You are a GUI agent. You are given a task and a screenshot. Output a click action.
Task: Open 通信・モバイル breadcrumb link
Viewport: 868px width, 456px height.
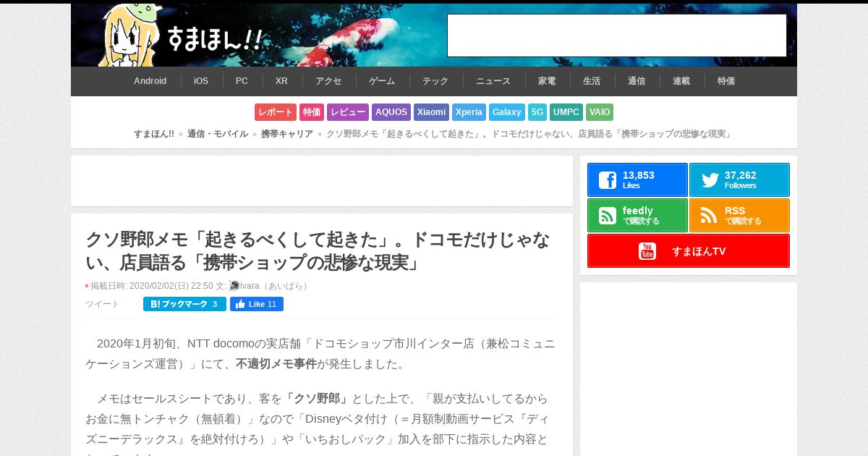pyautogui.click(x=218, y=134)
